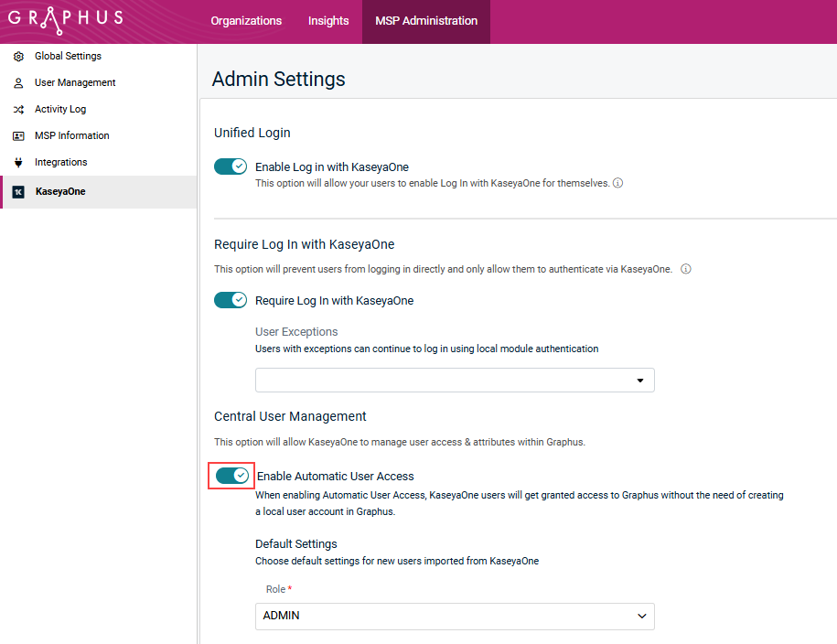This screenshot has width=837, height=644.
Task: Click the Unified Login section title
Action: click(x=252, y=133)
